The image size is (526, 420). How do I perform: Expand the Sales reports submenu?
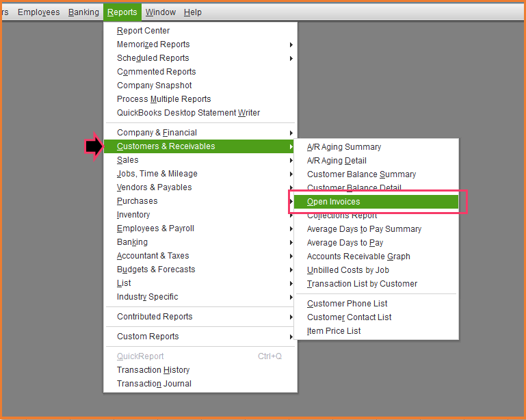pyautogui.click(x=199, y=160)
